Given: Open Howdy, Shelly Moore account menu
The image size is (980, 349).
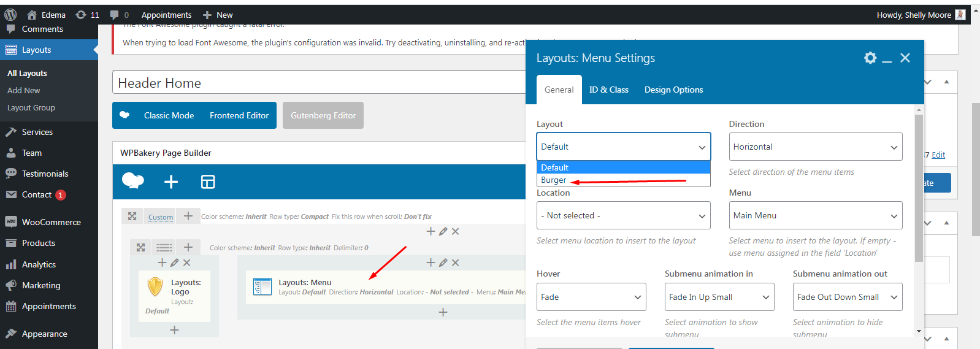Looking at the screenshot, I should coord(921,15).
